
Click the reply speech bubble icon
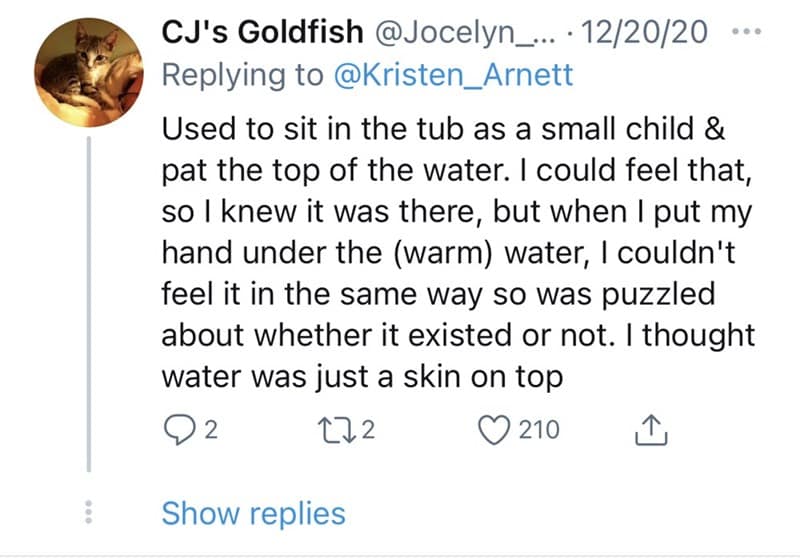(x=177, y=431)
